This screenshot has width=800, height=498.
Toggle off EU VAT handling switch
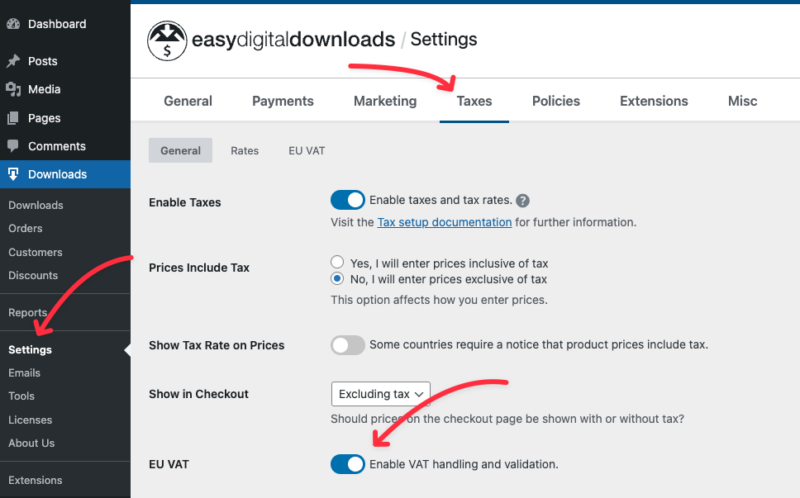[347, 464]
